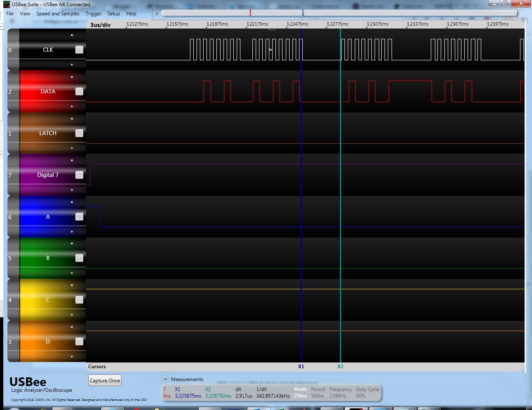Click the USBee Suite title bar icon
The image size is (532, 410).
(6, 5)
